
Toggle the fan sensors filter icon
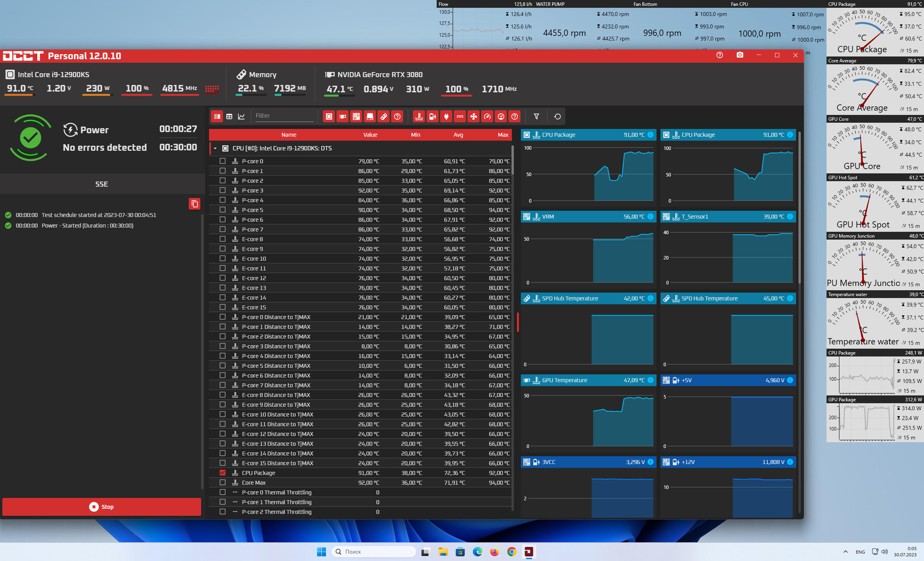(474, 116)
